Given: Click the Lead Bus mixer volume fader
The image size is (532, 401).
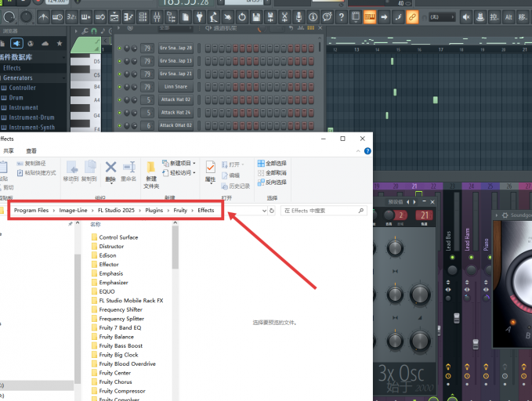Looking at the screenshot, I should pos(456,318).
